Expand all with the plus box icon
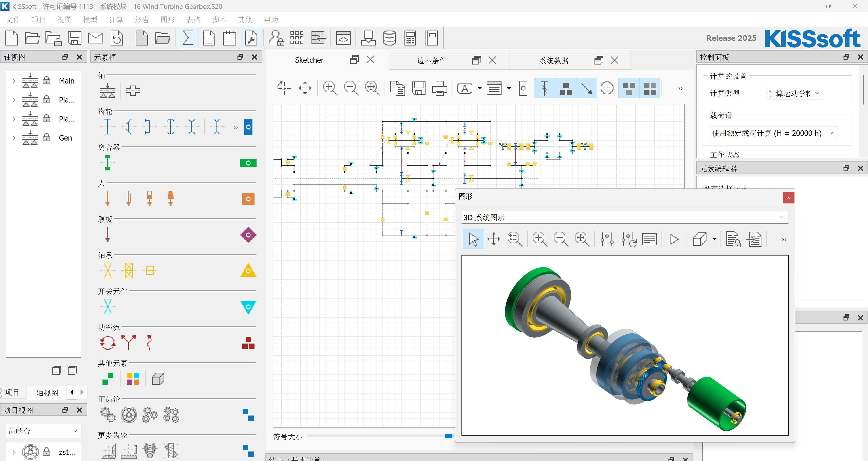The height and width of the screenshot is (461, 868). click(x=57, y=371)
